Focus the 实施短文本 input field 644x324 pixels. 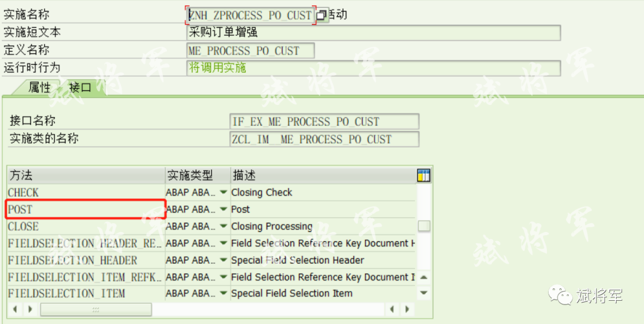[373, 33]
